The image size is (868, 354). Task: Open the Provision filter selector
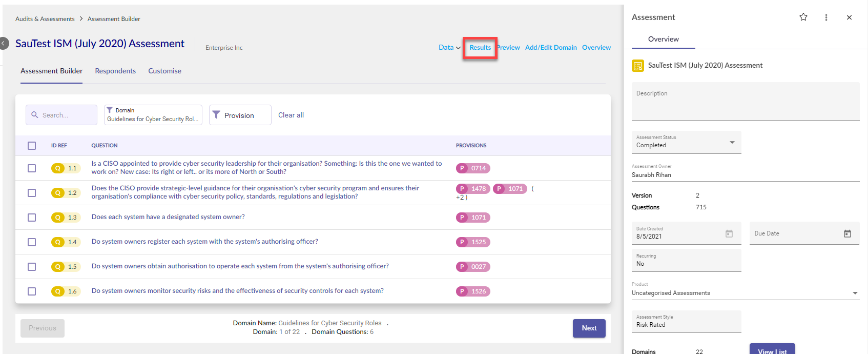(x=240, y=115)
